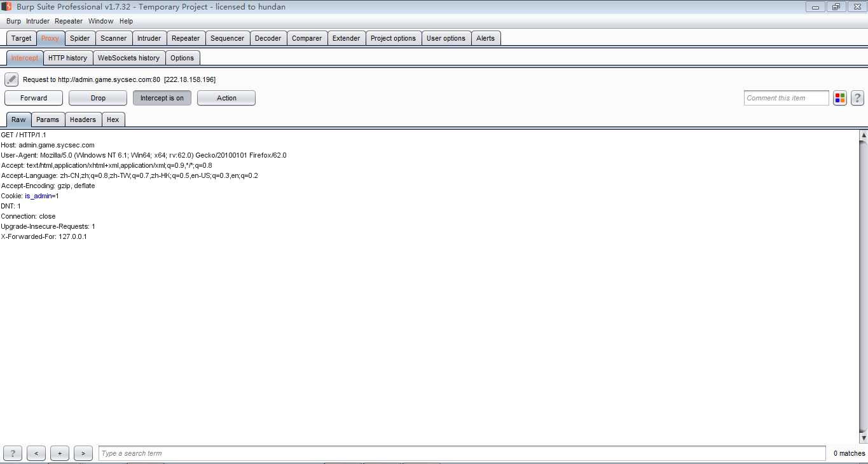Click the Burp Suite logo icon

6,6
